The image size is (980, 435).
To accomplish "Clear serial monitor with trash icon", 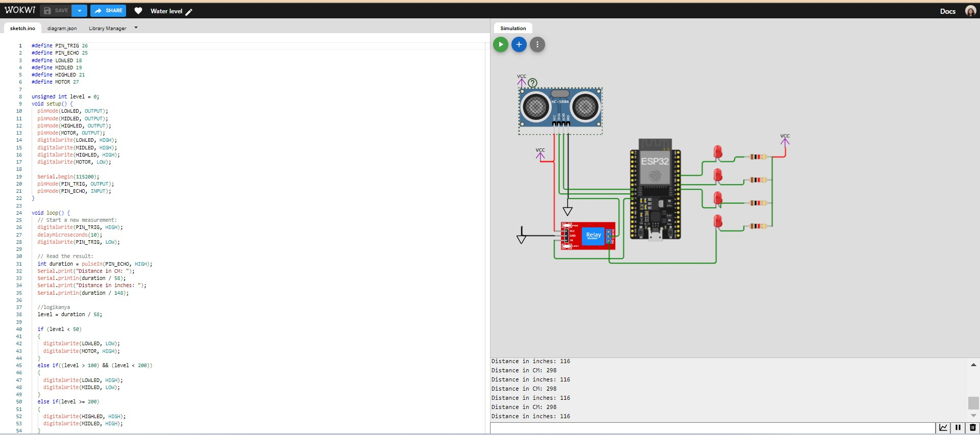I will 972,428.
